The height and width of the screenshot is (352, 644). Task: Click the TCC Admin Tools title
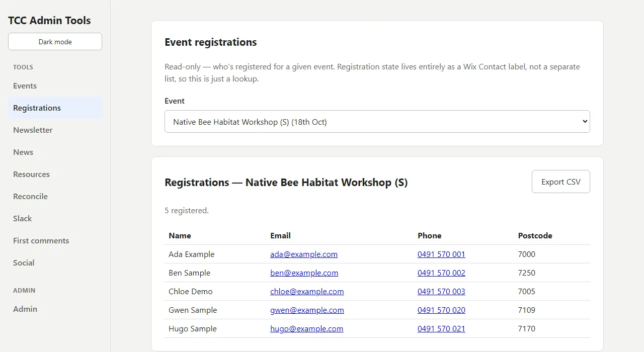point(49,21)
